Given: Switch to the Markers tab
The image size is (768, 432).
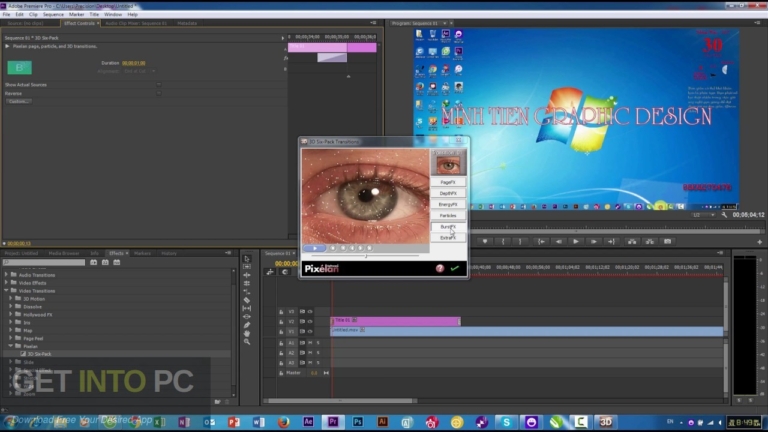Looking at the screenshot, I should [143, 253].
